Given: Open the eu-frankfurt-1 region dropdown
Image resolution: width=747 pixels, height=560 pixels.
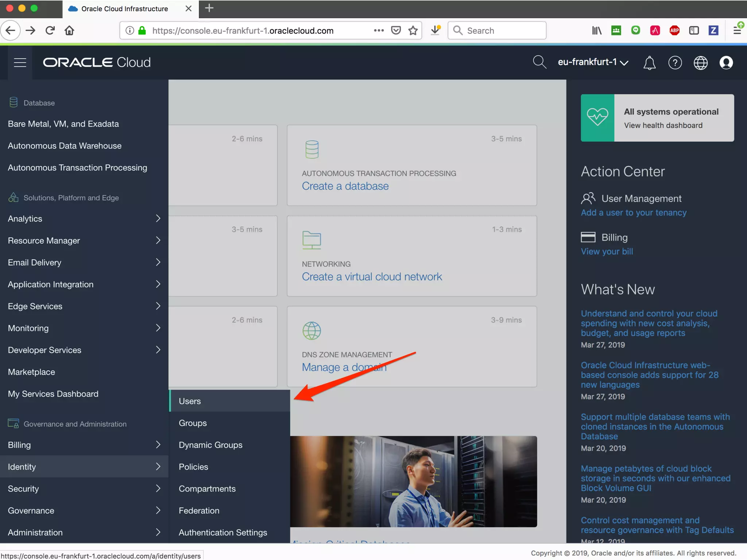Looking at the screenshot, I should (593, 62).
